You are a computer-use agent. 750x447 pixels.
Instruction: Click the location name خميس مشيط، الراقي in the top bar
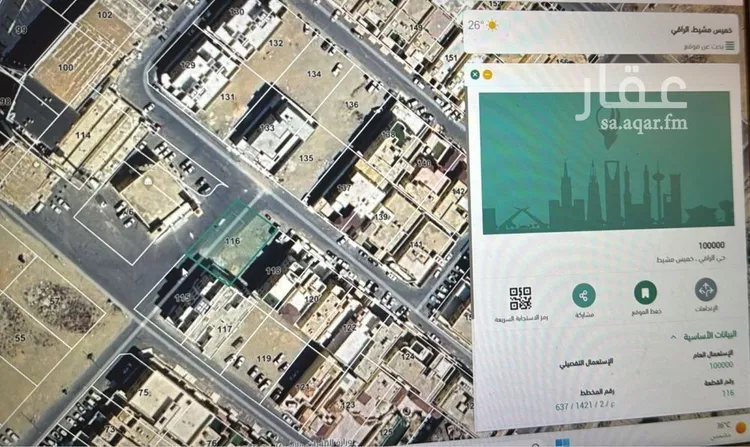pyautogui.click(x=701, y=30)
